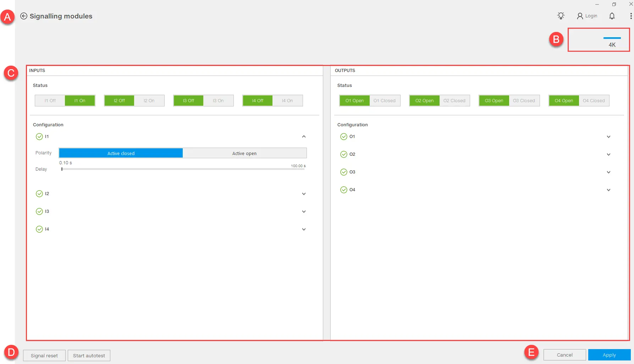
Task: Switch input I2 to On
Action: pyautogui.click(x=149, y=101)
